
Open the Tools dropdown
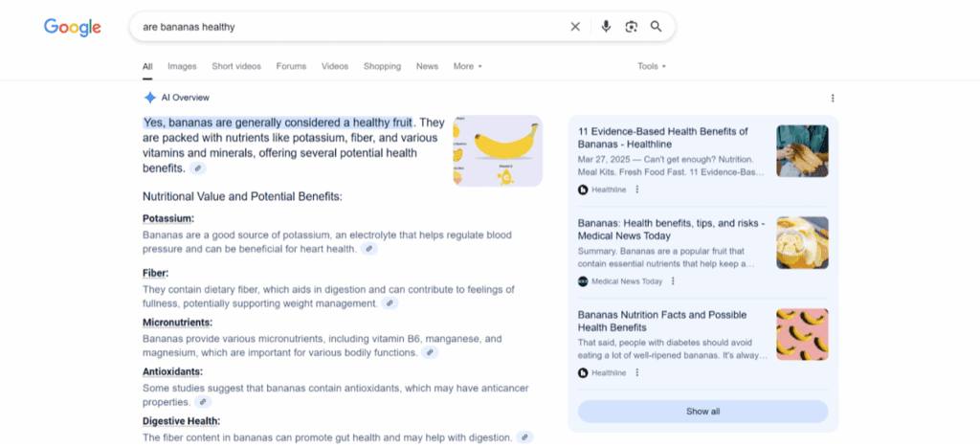coord(652,66)
